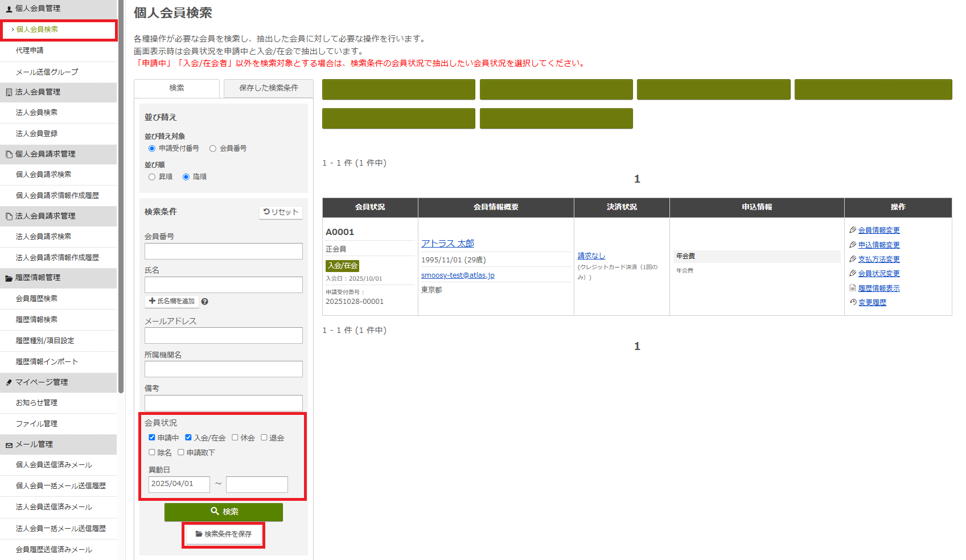Select the 昇順 sort order radio button
Viewport: 966px width, 560px height.
[151, 176]
